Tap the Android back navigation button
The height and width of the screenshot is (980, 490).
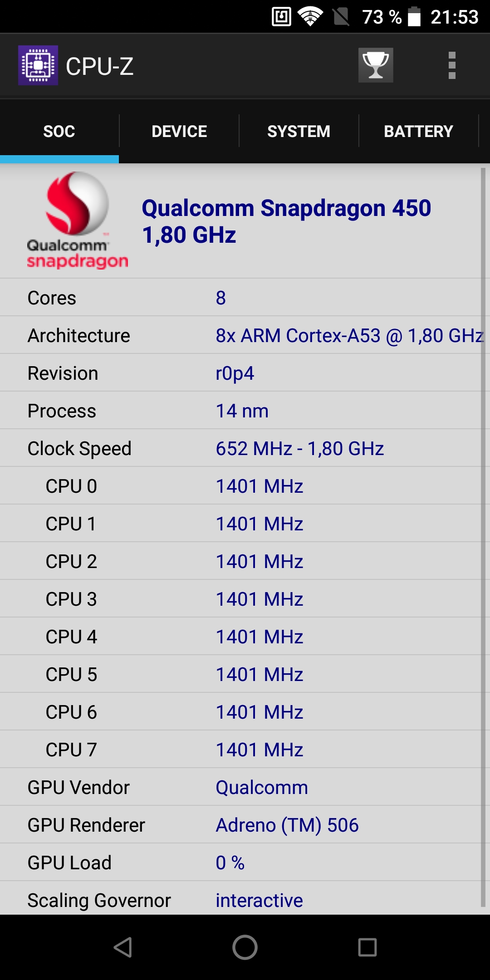[x=122, y=947]
